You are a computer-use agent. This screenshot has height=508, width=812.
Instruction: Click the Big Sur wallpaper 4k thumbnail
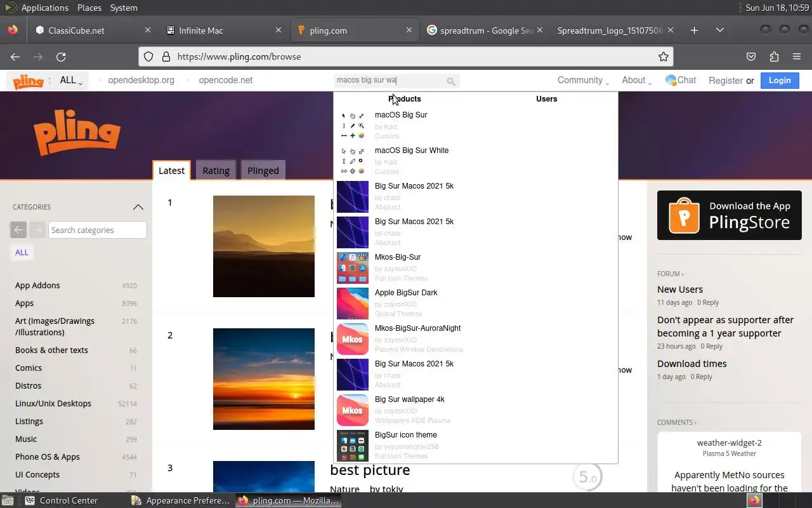(353, 410)
